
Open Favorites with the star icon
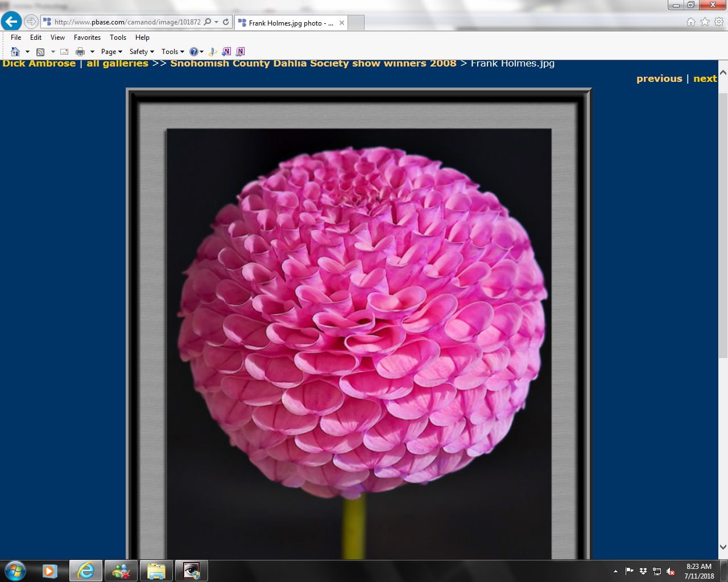point(705,22)
